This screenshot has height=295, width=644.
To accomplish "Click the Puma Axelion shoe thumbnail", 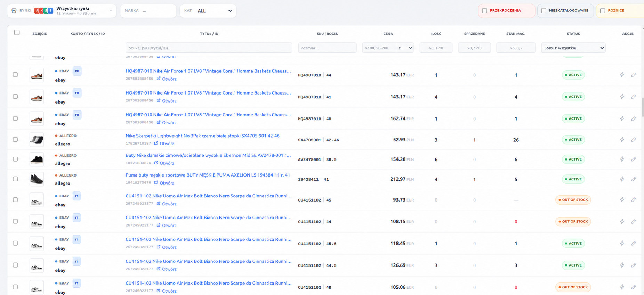I will click(37, 179).
